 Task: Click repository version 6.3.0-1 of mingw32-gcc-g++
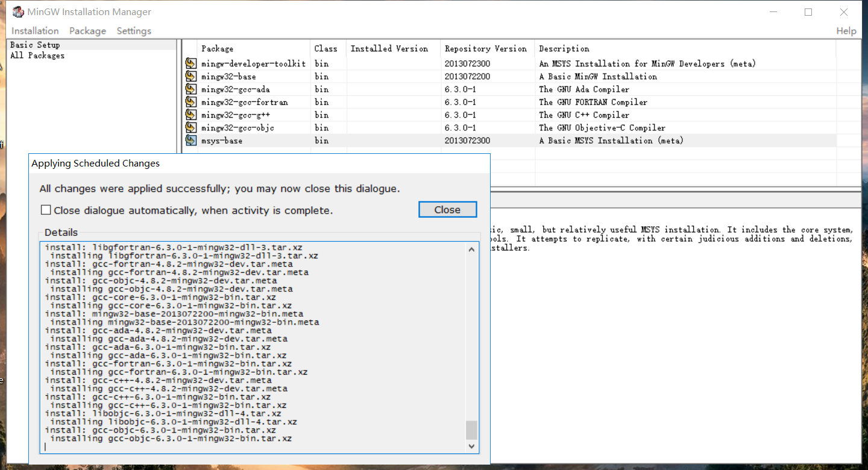[461, 115]
